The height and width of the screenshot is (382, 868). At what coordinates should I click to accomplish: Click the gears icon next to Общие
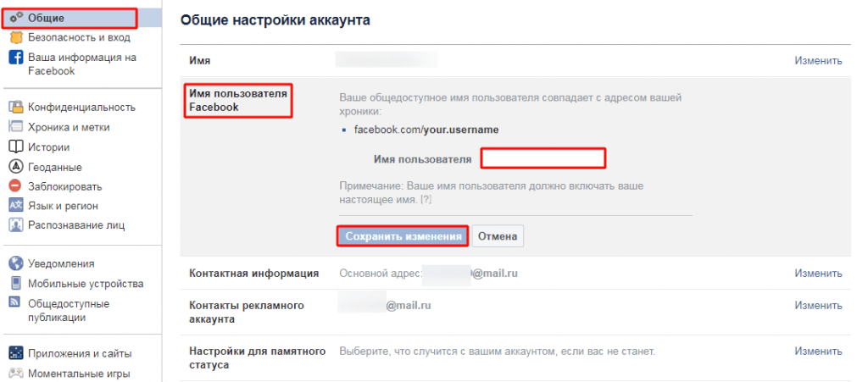15,18
